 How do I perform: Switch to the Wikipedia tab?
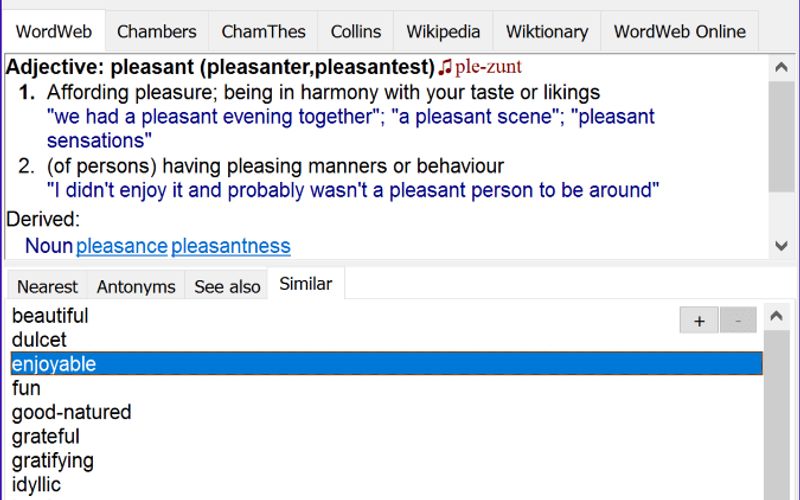click(443, 31)
